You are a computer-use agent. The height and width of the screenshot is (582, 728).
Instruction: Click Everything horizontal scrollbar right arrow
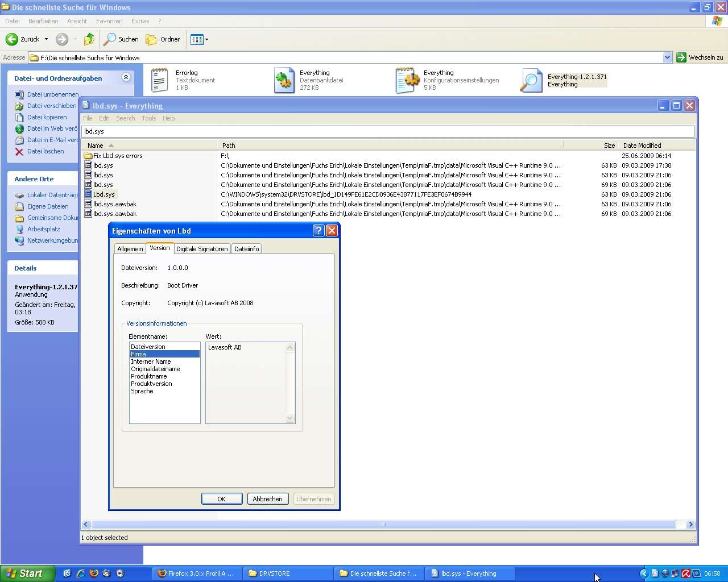pyautogui.click(x=690, y=525)
